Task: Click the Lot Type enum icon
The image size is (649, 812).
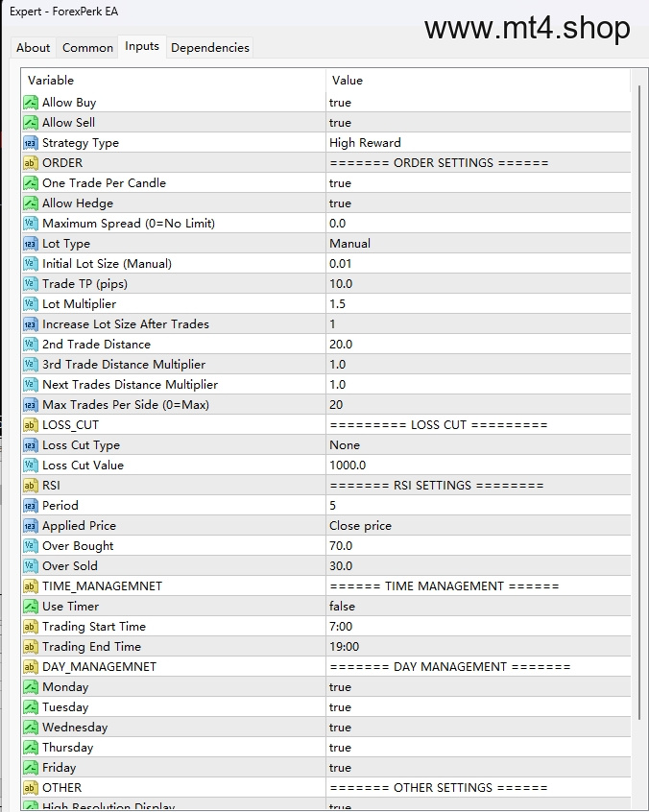Action: coord(31,244)
